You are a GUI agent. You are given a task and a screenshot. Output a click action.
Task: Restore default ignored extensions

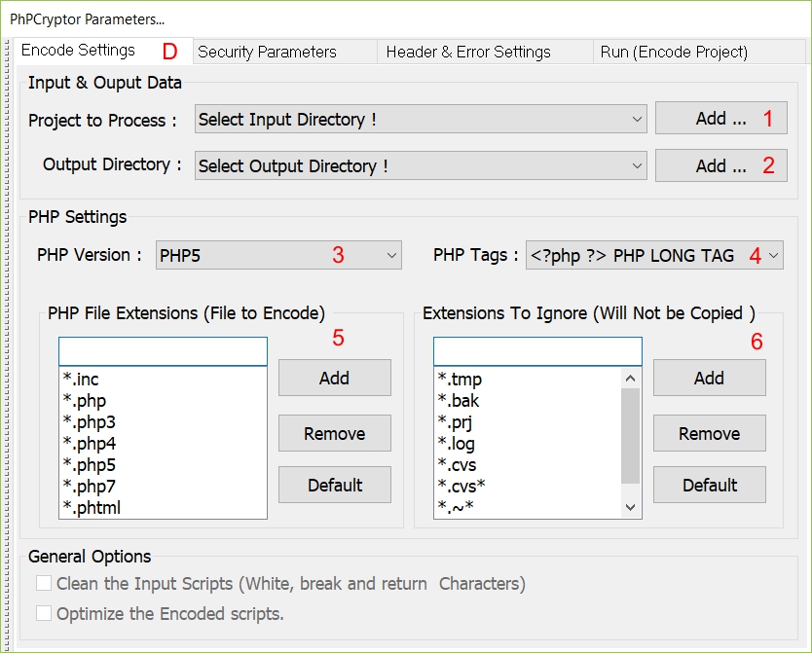tap(710, 485)
